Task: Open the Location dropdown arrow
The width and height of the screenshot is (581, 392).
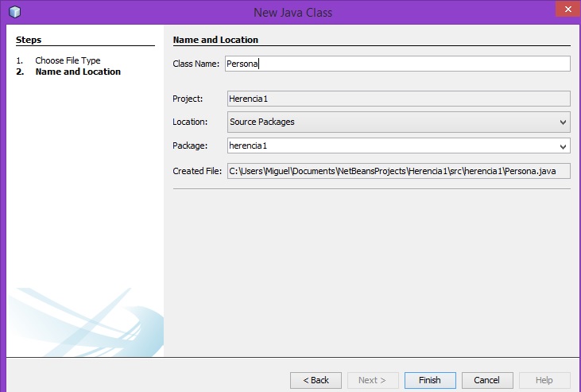Action: [x=563, y=122]
